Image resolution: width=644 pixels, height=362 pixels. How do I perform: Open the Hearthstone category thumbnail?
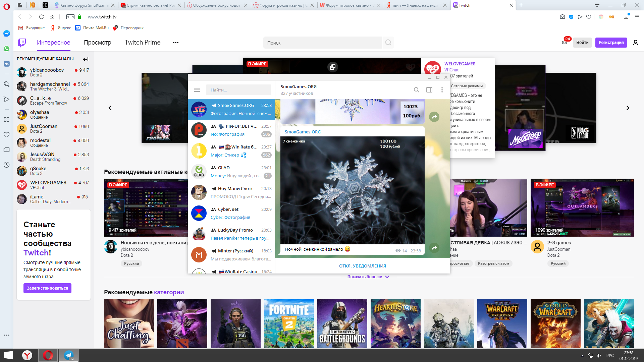pyautogui.click(x=395, y=323)
